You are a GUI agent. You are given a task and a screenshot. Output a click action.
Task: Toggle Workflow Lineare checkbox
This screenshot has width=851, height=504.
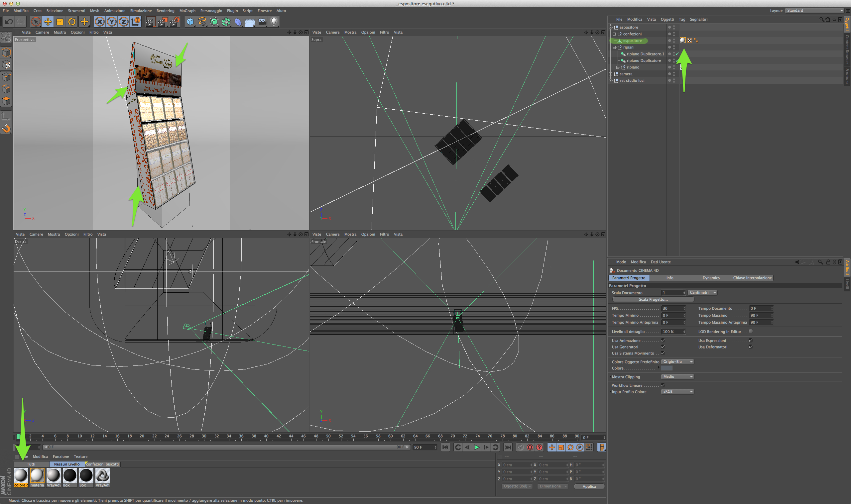(x=663, y=385)
